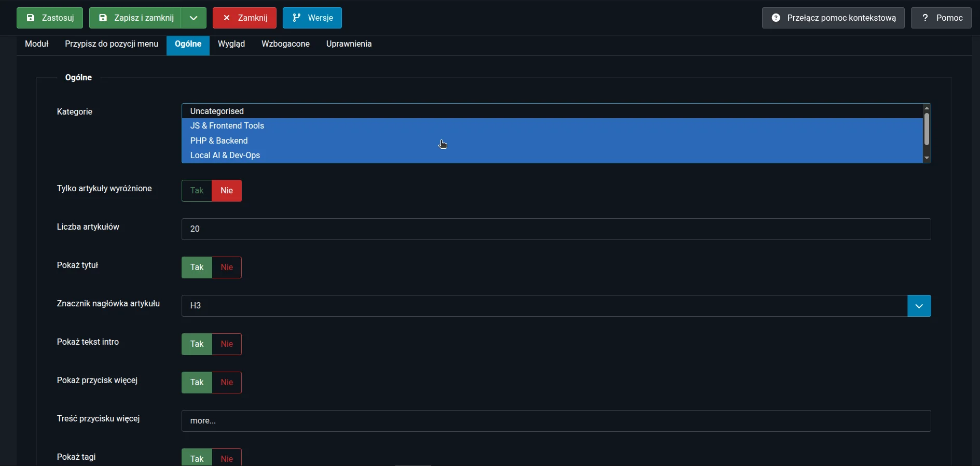Select Uncategorised in the Kategorie list
The image size is (980, 466).
click(x=217, y=111)
